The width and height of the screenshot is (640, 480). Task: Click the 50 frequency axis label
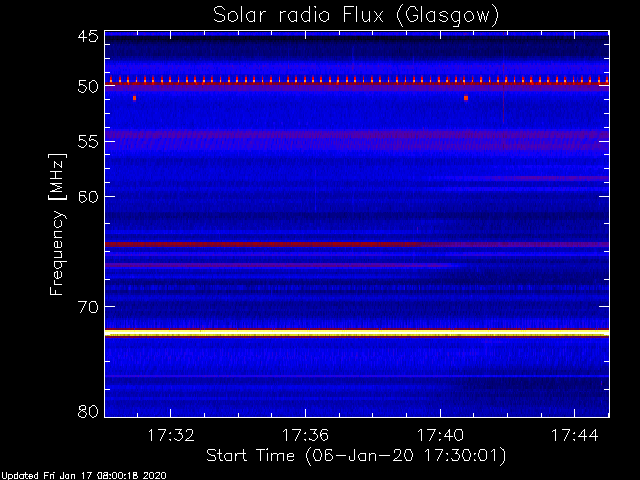(88, 87)
